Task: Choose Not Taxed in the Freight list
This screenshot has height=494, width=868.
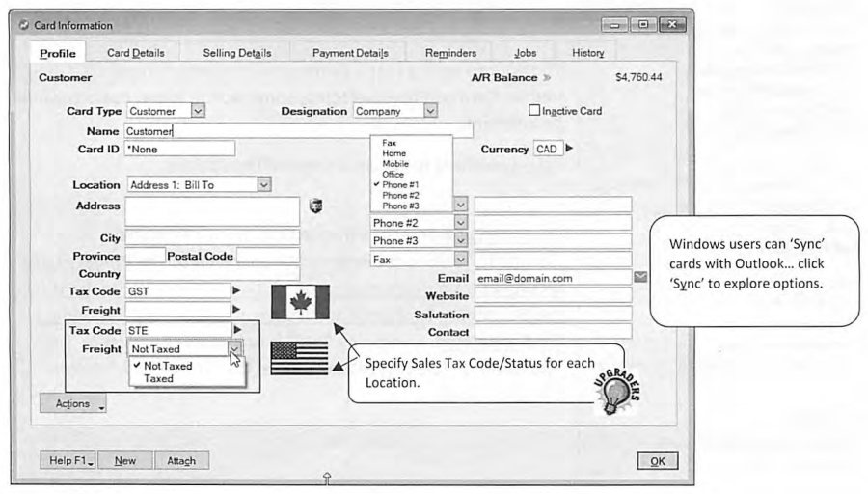Action: point(168,366)
